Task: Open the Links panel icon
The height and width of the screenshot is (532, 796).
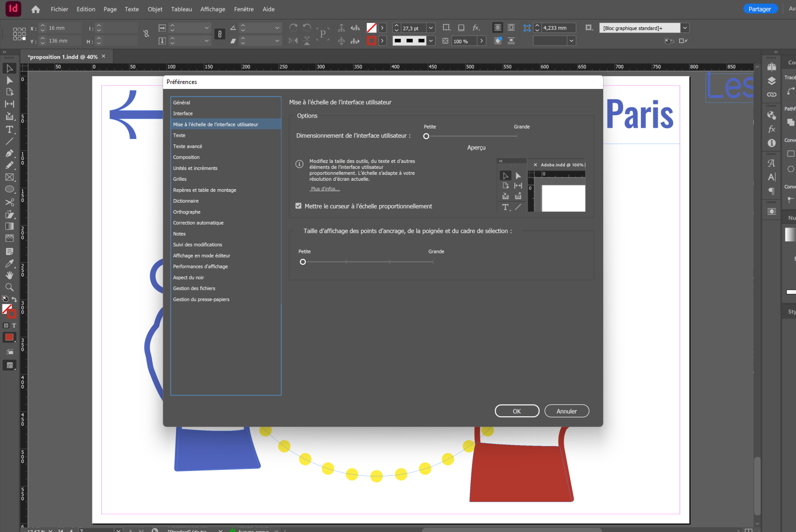Action: pos(772,94)
